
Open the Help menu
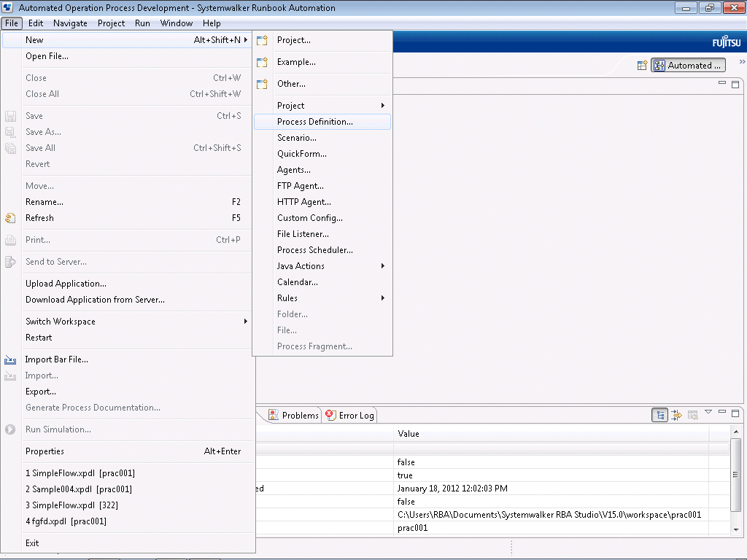pyautogui.click(x=212, y=23)
